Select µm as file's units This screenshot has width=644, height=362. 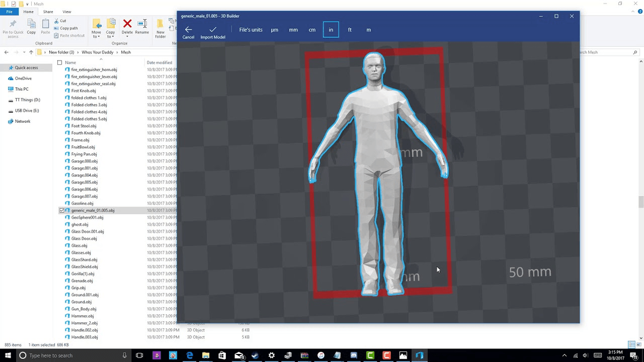coord(275,30)
